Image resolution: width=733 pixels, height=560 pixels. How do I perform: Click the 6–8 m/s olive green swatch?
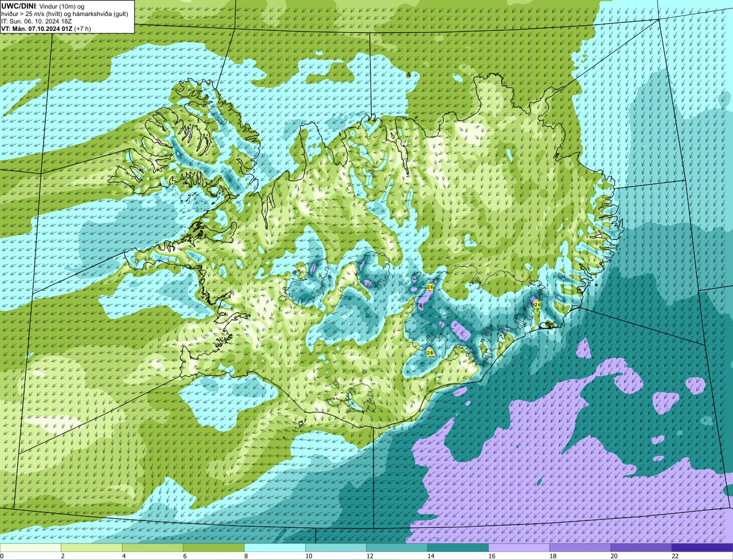click(214, 547)
